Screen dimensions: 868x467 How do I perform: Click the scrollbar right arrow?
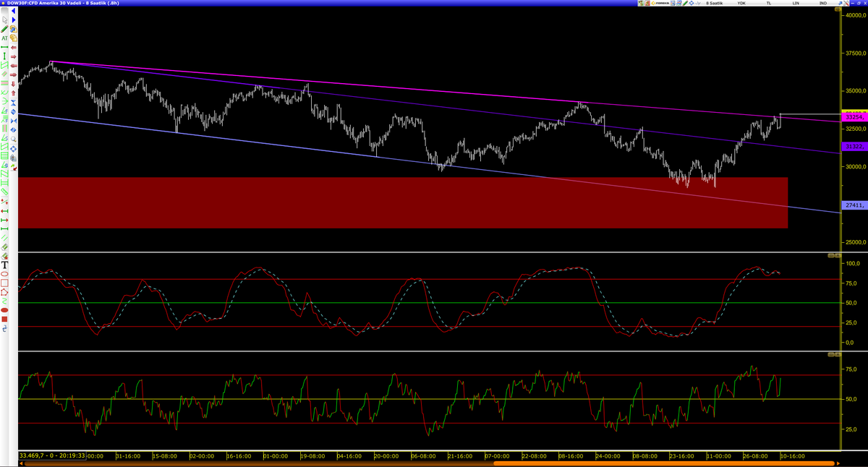coord(838,463)
